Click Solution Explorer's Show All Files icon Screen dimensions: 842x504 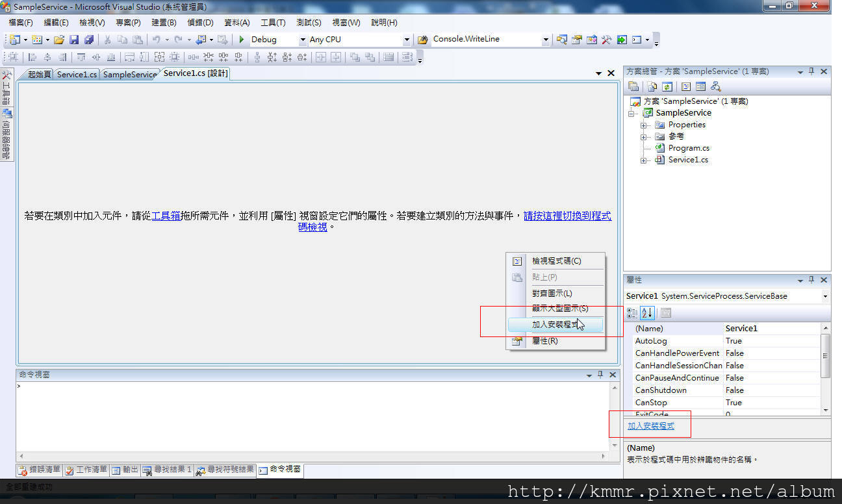(652, 86)
